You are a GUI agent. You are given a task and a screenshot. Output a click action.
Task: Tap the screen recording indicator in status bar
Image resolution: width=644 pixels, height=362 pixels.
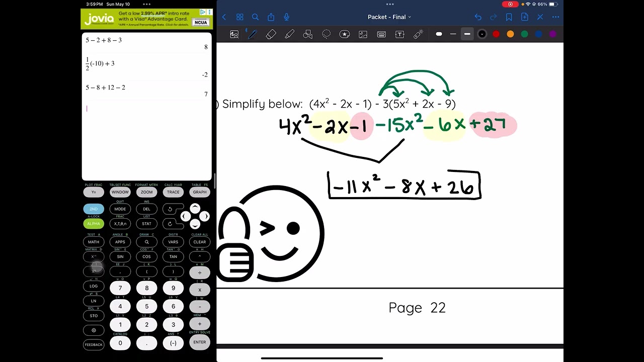coord(510,4)
